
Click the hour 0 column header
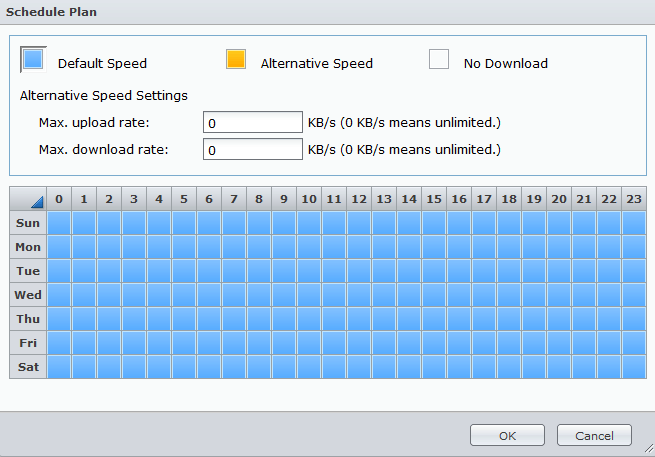coord(59,199)
